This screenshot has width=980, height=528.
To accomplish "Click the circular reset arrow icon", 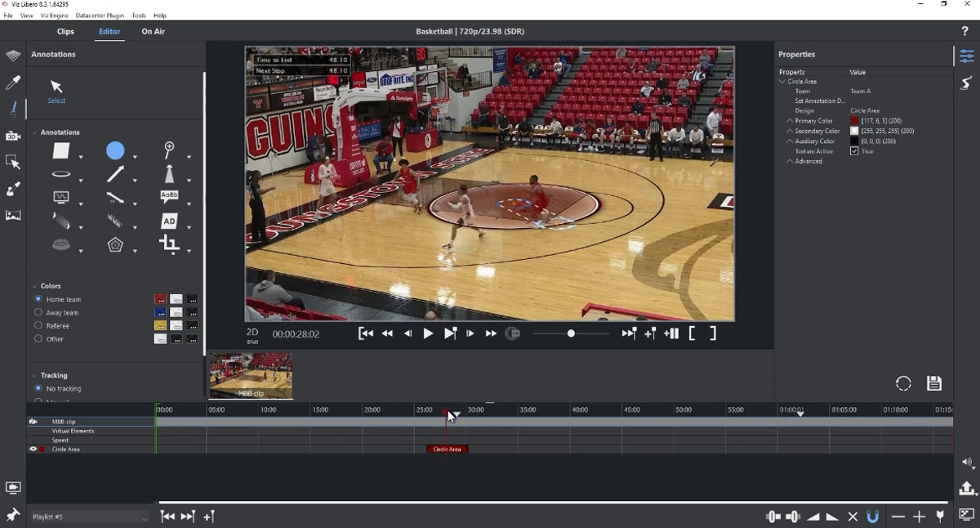I will [903, 383].
